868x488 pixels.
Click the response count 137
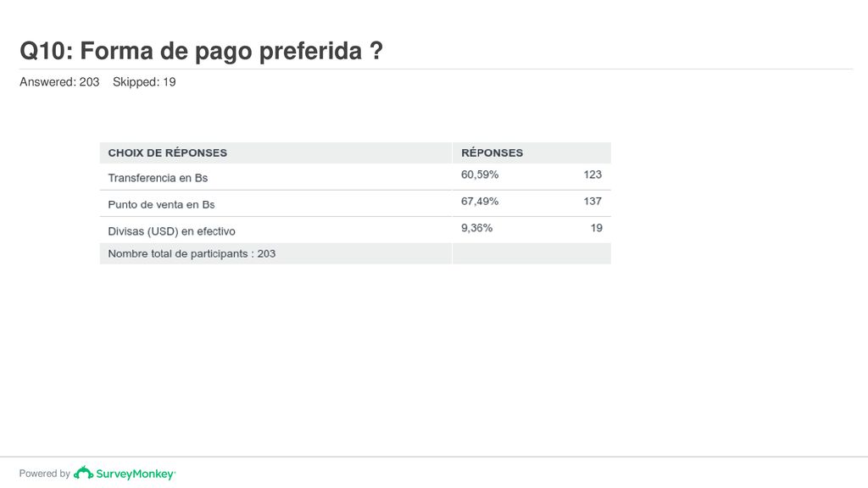pos(593,202)
